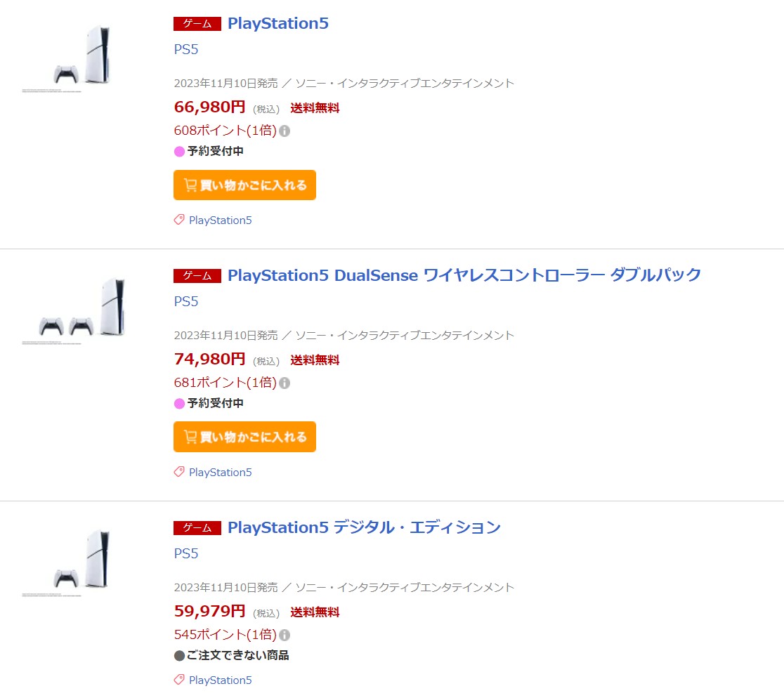Click tag icon under Digital Edition listing
The width and height of the screenshot is (784, 698).
(x=179, y=680)
